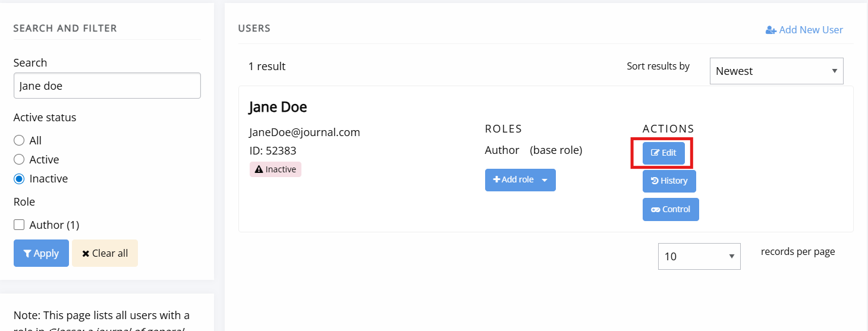Screen dimensions: 868x331
Task: Select the Inactive status radio button
Action: (19, 178)
